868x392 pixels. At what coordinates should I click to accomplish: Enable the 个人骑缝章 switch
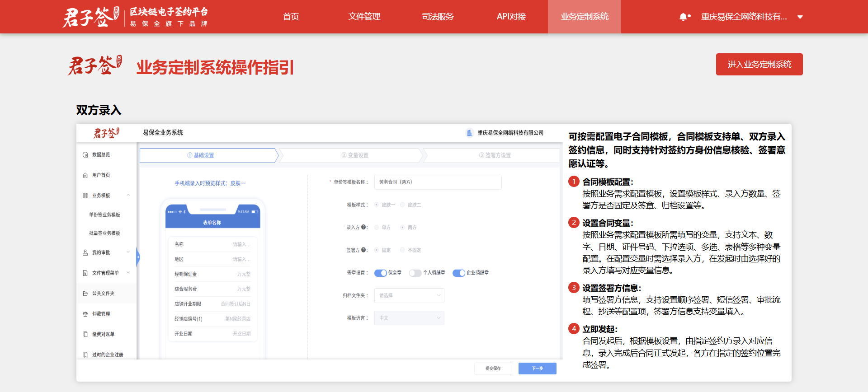click(x=415, y=273)
